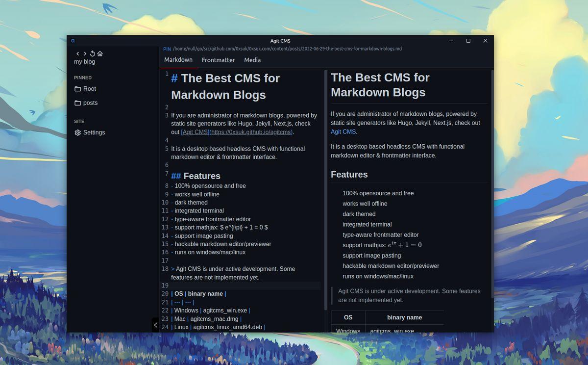588x365 pixels.
Task: Click the rendered mathjax formula in preview
Action: click(x=405, y=245)
